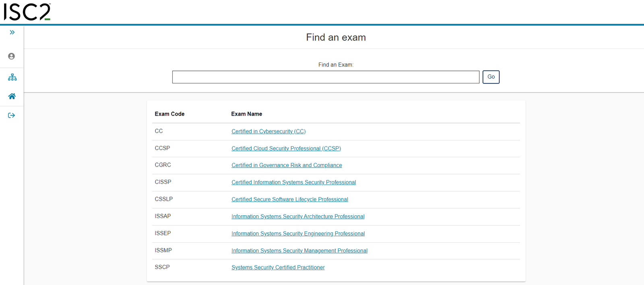The height and width of the screenshot is (285, 644).
Task: Expand the sidebar with the double-chevron icon
Action: click(x=12, y=32)
